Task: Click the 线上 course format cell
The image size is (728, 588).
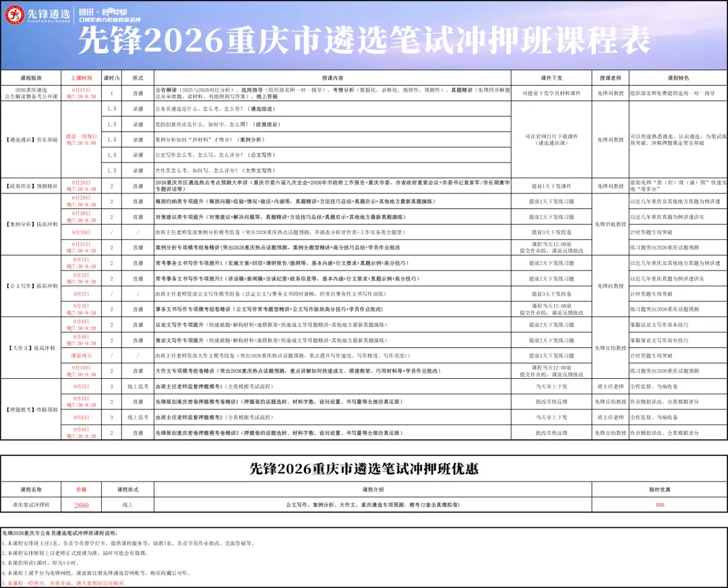Action: pyautogui.click(x=127, y=505)
